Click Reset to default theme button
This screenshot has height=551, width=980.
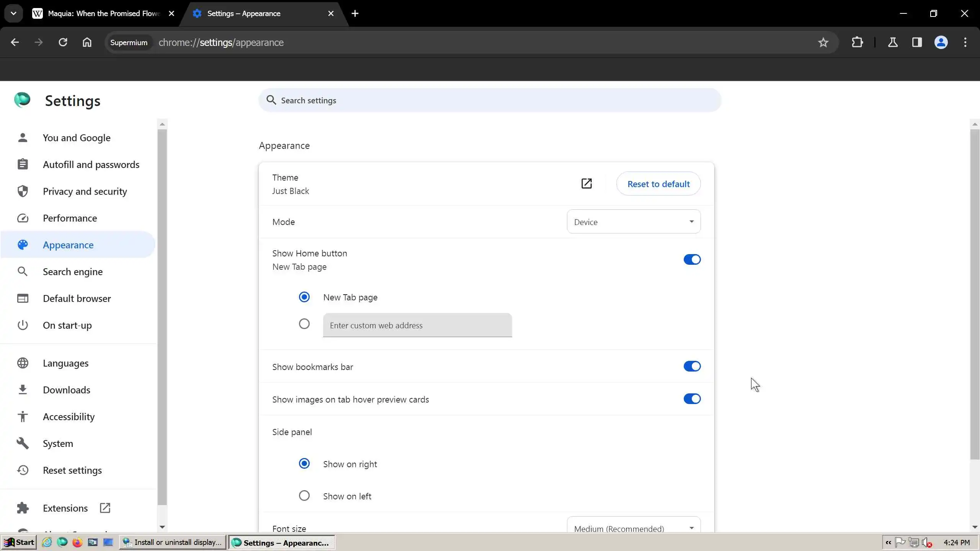pos(658,184)
